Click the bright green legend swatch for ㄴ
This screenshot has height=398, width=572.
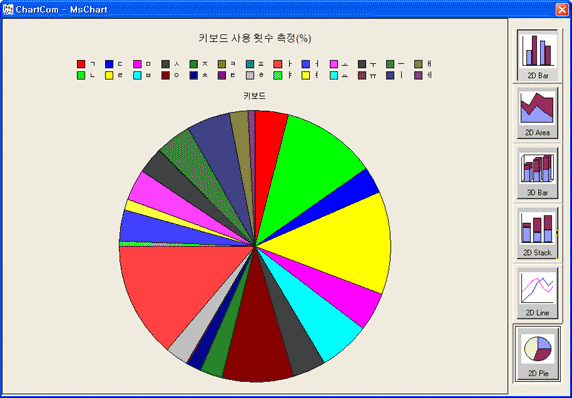click(x=81, y=76)
